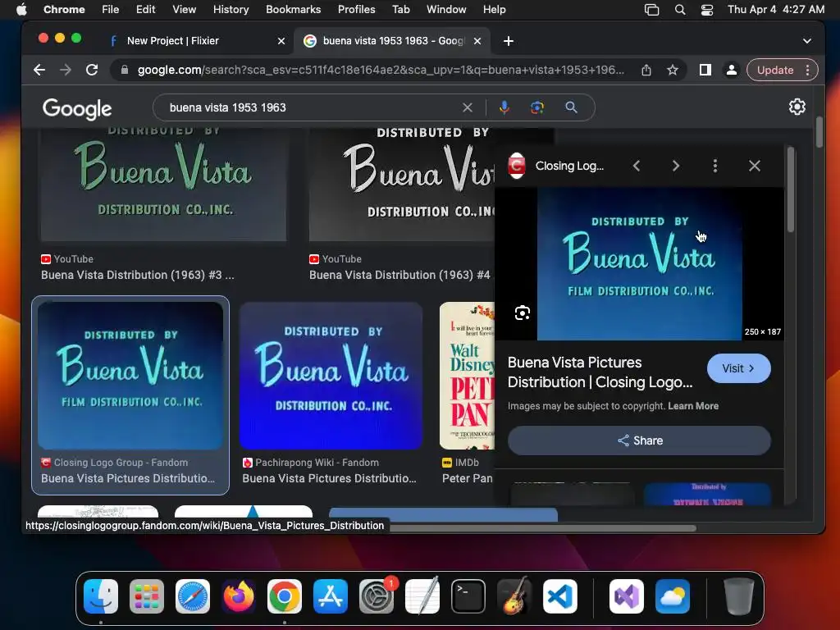Image resolution: width=840 pixels, height=630 pixels.
Task: Show next image in preview panel
Action: (x=676, y=166)
